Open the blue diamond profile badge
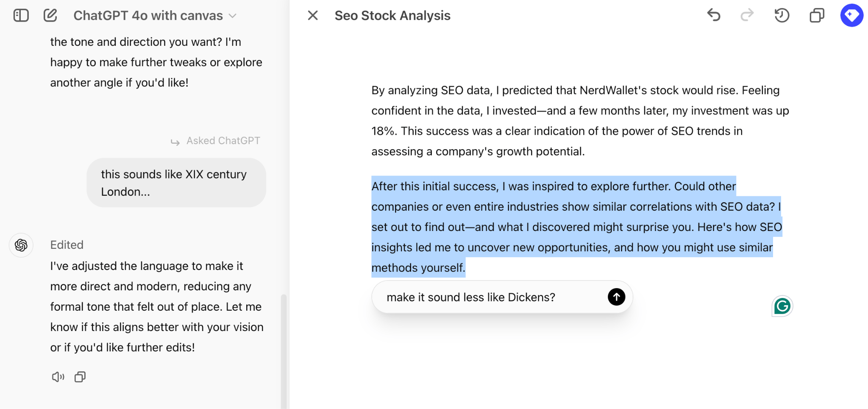 [x=851, y=15]
